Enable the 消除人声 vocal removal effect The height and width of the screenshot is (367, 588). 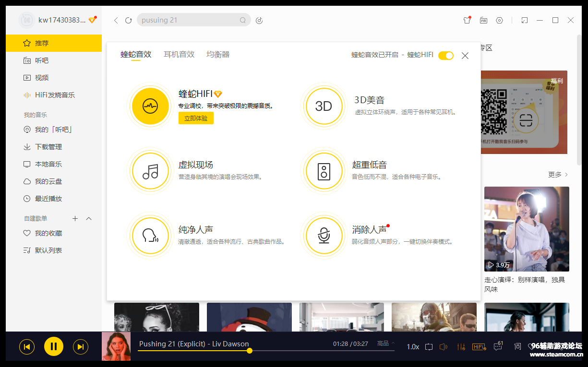[324, 236]
